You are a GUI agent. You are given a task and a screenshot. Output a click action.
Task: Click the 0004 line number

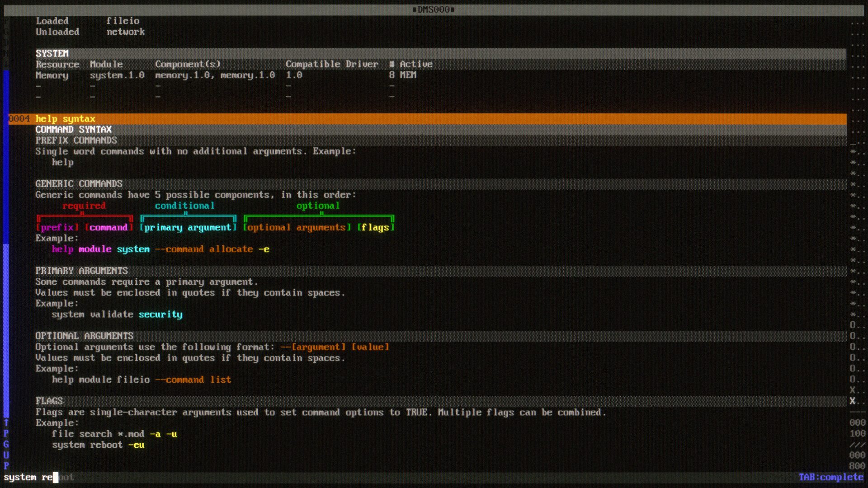click(x=19, y=119)
